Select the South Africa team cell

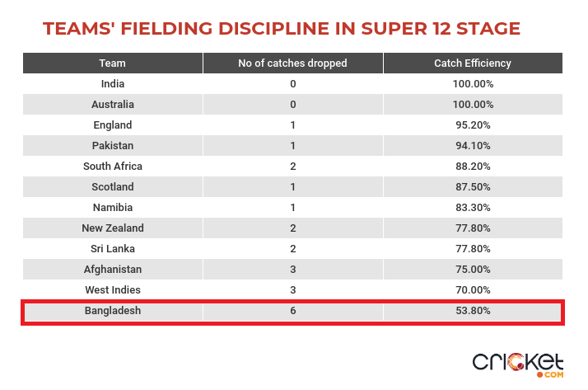113,167
